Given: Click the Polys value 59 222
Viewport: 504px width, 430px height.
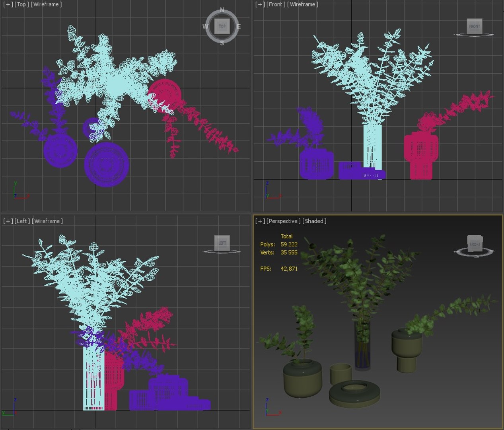Looking at the screenshot, I should tap(289, 244).
